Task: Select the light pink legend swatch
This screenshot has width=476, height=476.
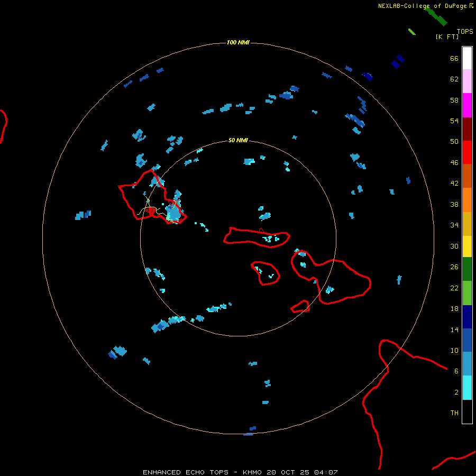Action: (467, 81)
